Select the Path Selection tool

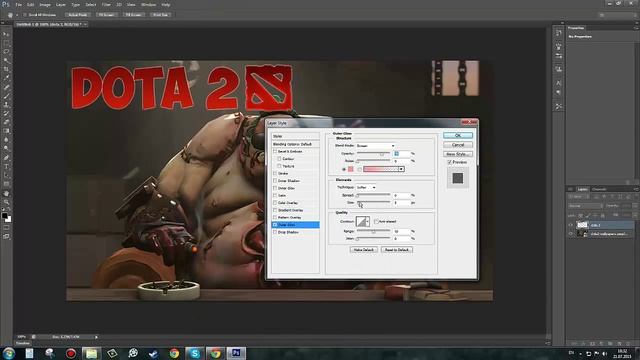(x=6, y=176)
